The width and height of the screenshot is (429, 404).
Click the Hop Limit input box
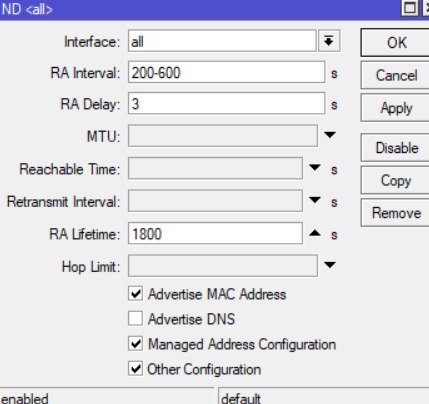coord(223,266)
